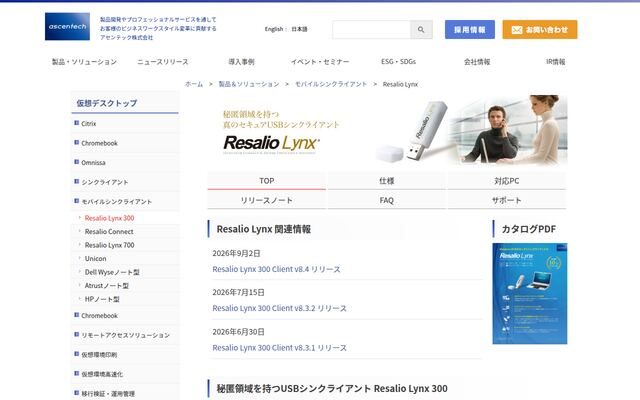Click the Resalio Lynx hero banner
640x400 pixels.
point(387,130)
